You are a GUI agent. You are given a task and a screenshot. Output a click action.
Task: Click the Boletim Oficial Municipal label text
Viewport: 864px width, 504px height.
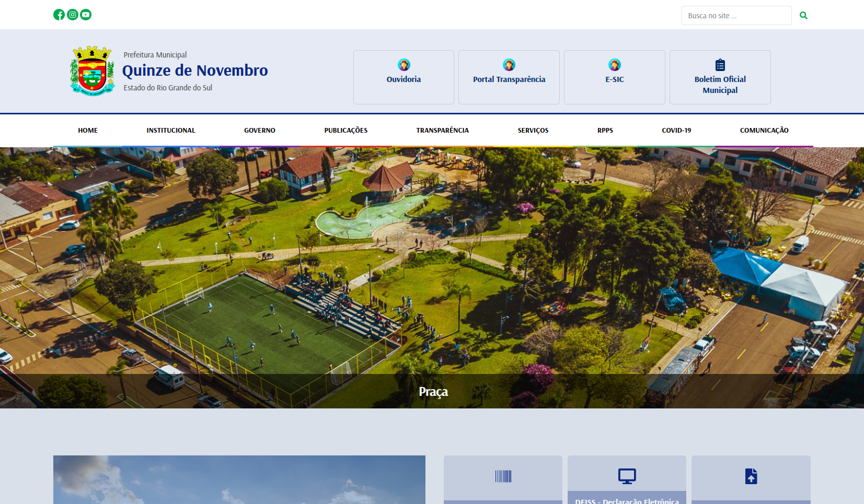(720, 85)
